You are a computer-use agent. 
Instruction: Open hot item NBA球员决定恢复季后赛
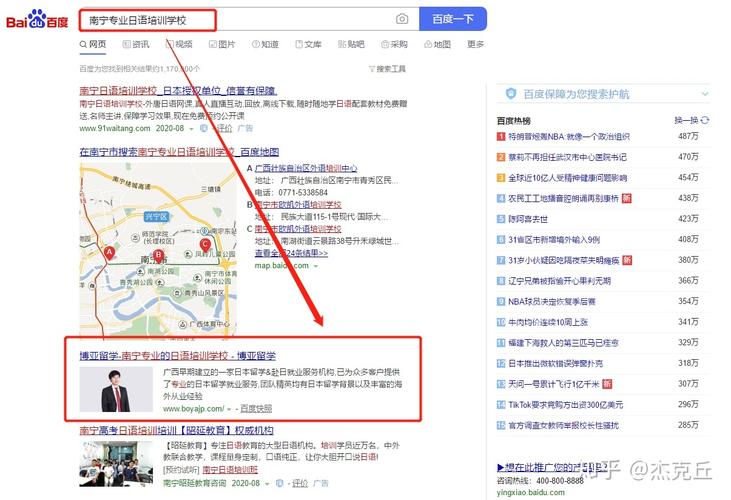click(x=552, y=301)
